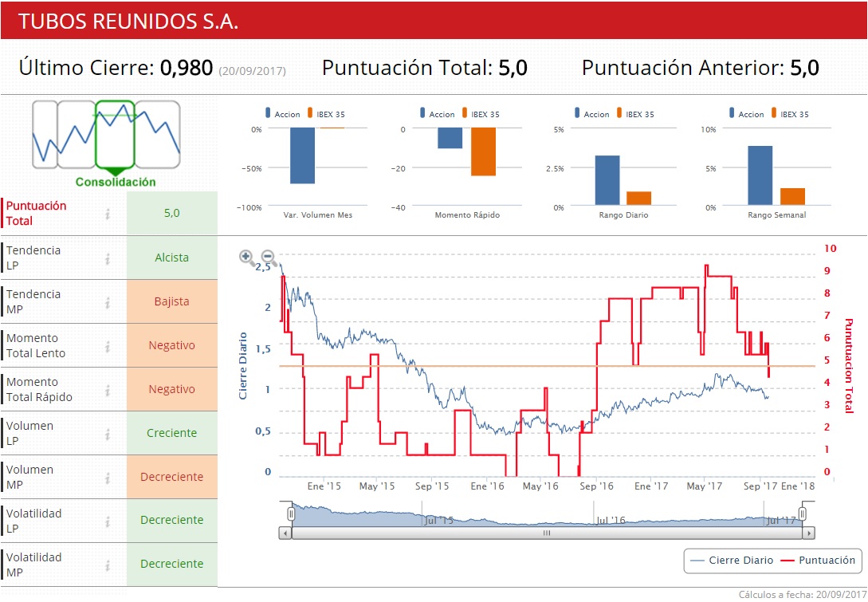Toggle IBEX 35 legend in Rango Diario chart
Image resolution: width=868 pixels, height=602 pixels.
[x=635, y=114]
